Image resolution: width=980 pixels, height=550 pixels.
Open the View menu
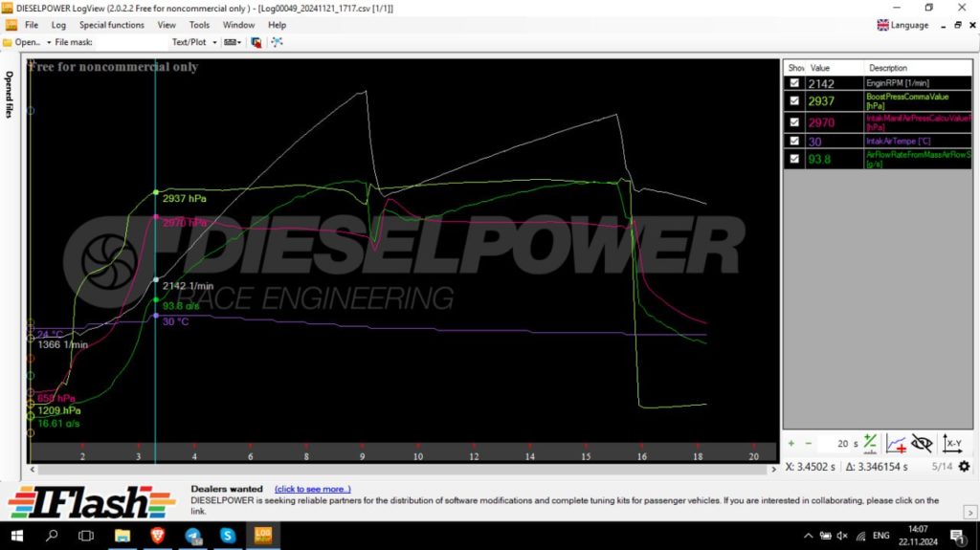[167, 25]
